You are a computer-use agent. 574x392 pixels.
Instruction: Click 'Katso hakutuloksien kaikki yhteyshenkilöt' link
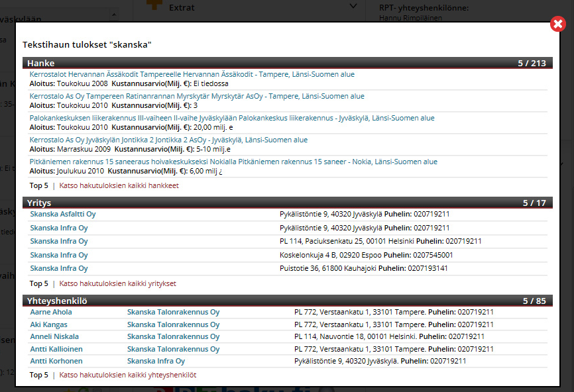(x=128, y=375)
